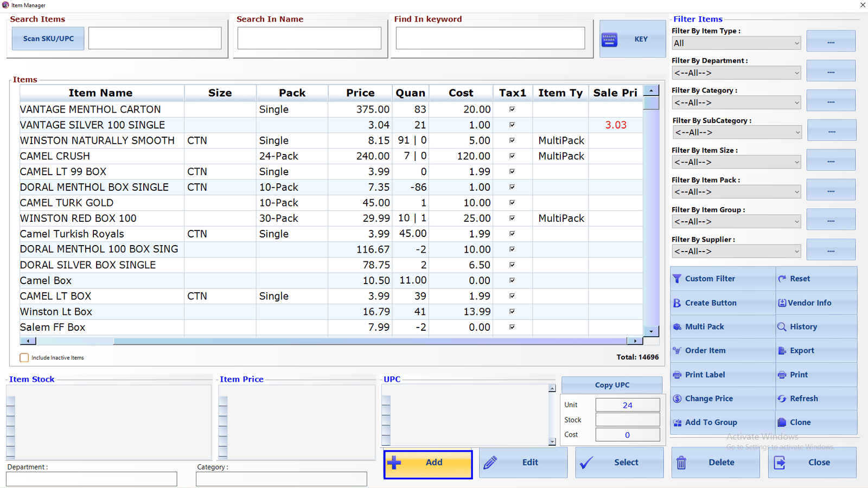Open the Filter By Supplier dropdown
Screen dimensions: 868x488
pyautogui.click(x=736, y=251)
